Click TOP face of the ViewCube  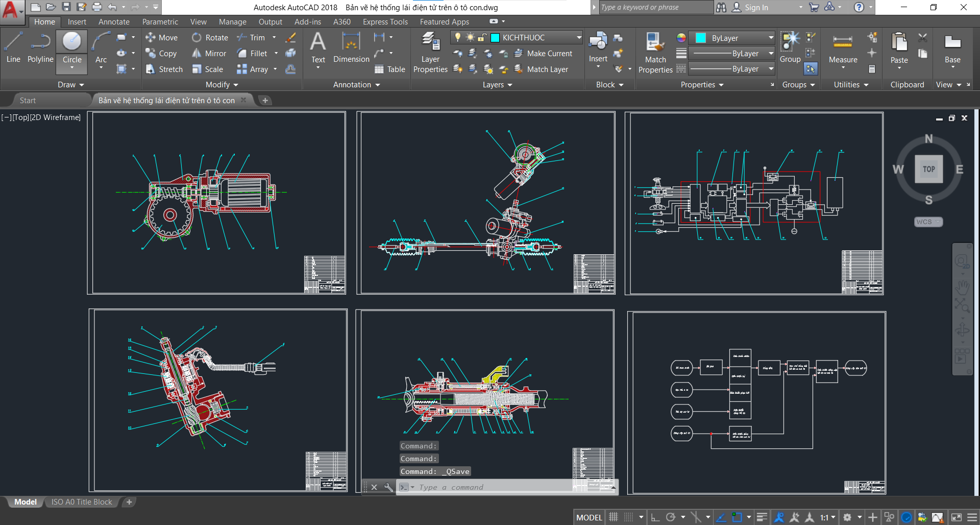(x=929, y=169)
